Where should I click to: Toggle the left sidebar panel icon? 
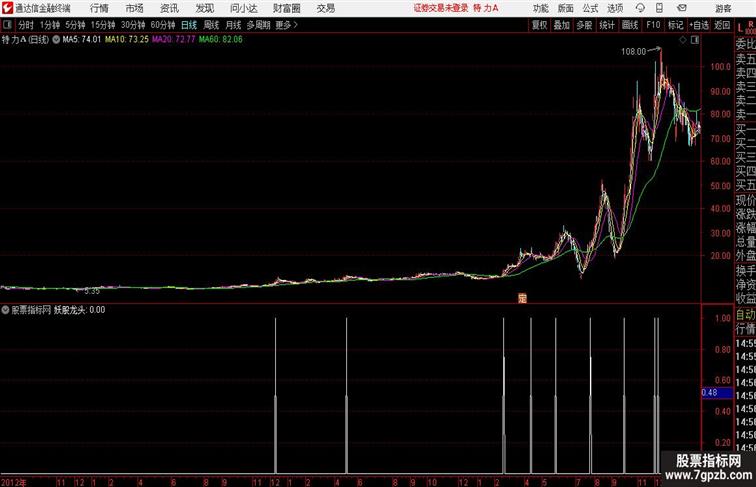coord(7,25)
